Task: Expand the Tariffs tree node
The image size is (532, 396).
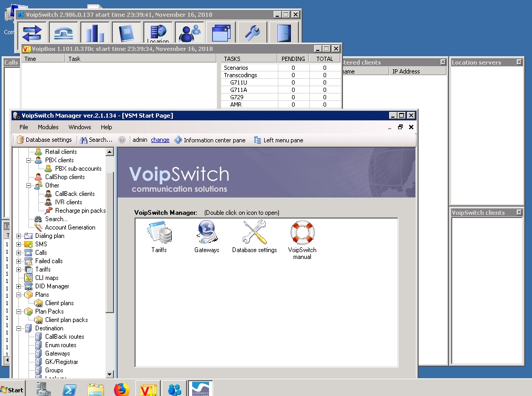Action: tap(19, 269)
